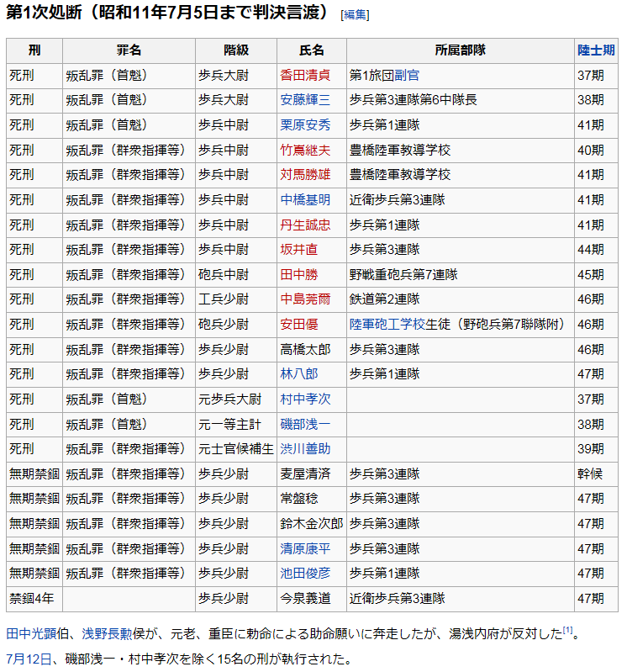The width and height of the screenshot is (627, 672).
Task: Click the red link 丹生誠忠
Action: coord(305,225)
